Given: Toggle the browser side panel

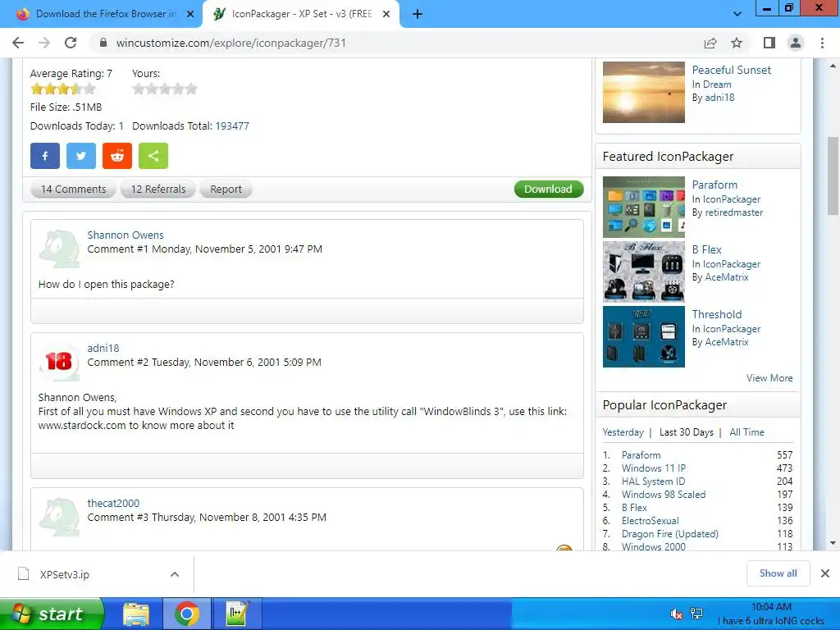Looking at the screenshot, I should pos(769,43).
